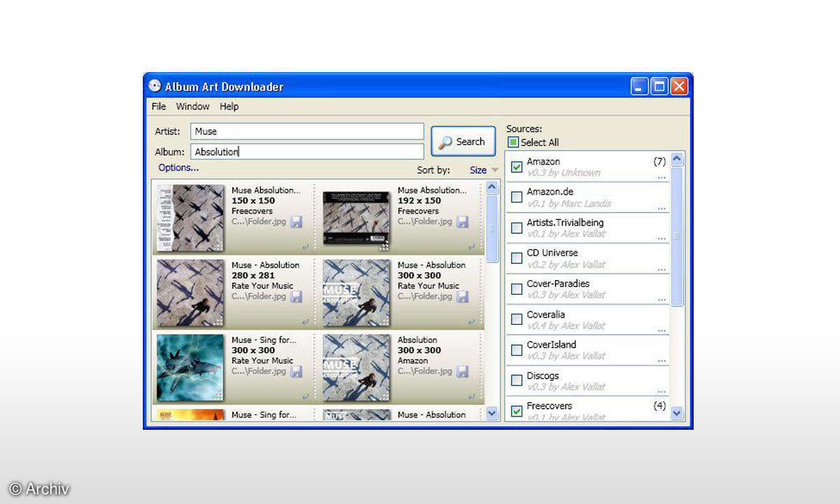Save the Muse - Absolution 300 x 300 cover
The image size is (840, 504).
click(462, 297)
